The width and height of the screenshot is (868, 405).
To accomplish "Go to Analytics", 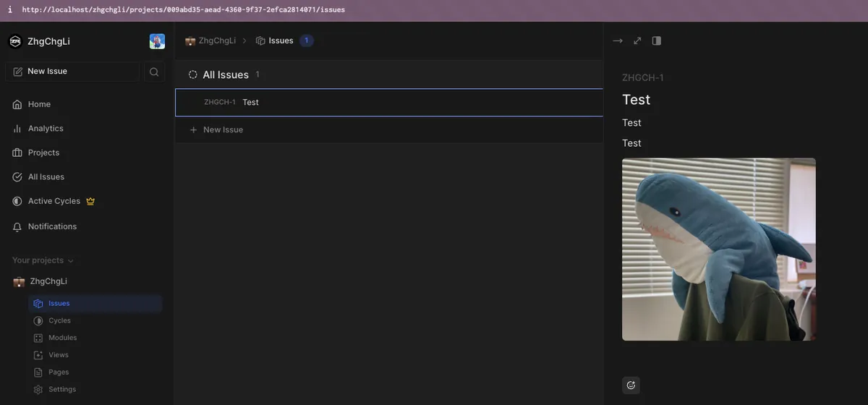I will point(46,129).
